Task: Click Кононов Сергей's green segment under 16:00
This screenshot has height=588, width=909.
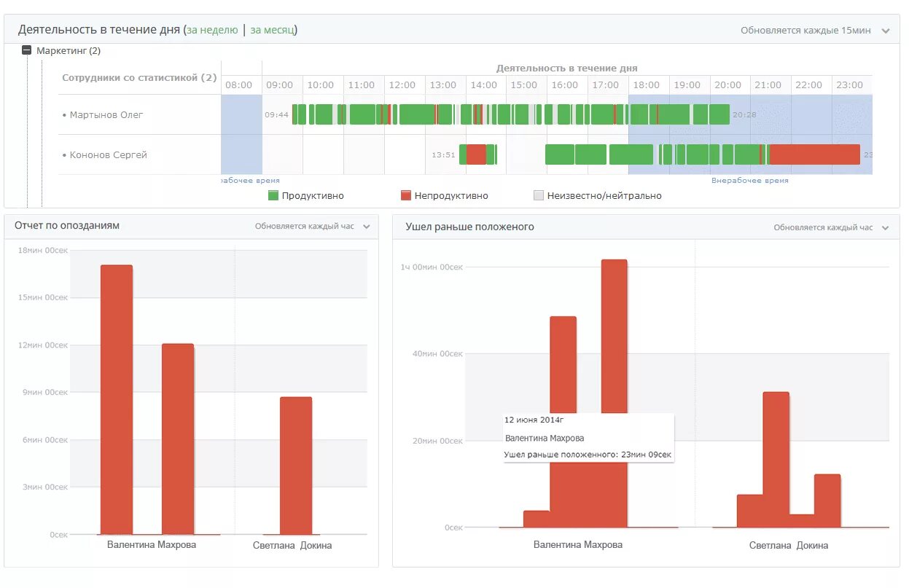Action: [x=560, y=154]
